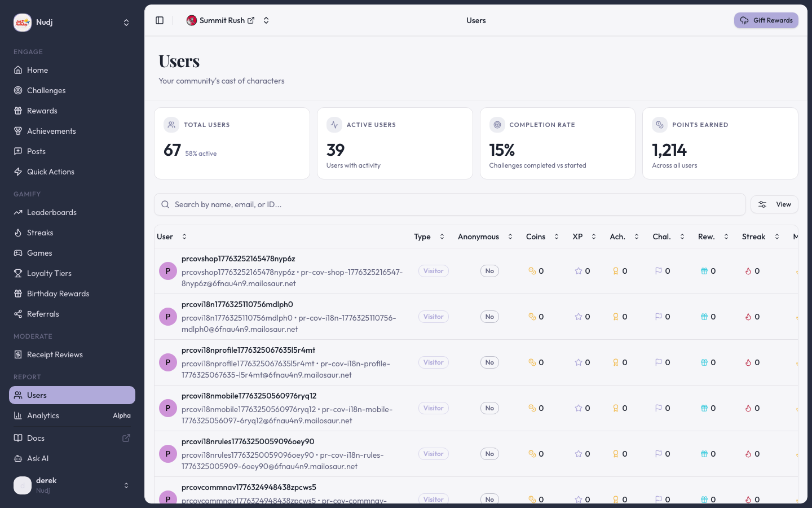Go to Analytics in the sidebar
This screenshot has height=508, width=812.
(43, 415)
